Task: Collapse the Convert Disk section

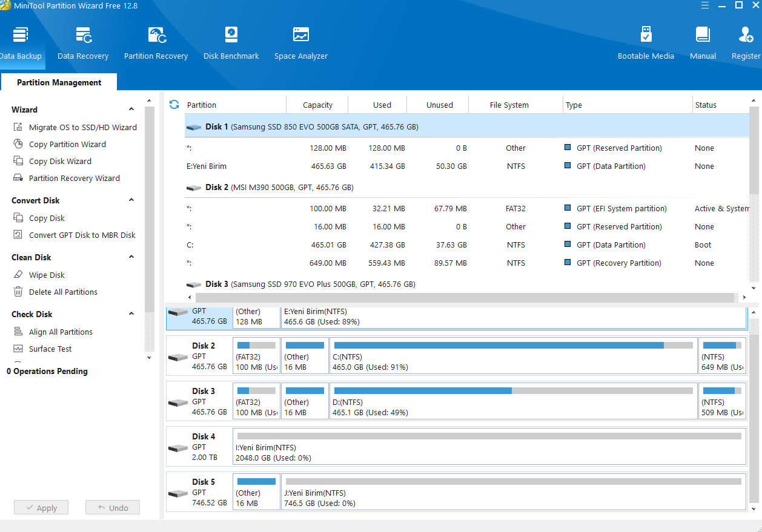Action: [x=131, y=200]
